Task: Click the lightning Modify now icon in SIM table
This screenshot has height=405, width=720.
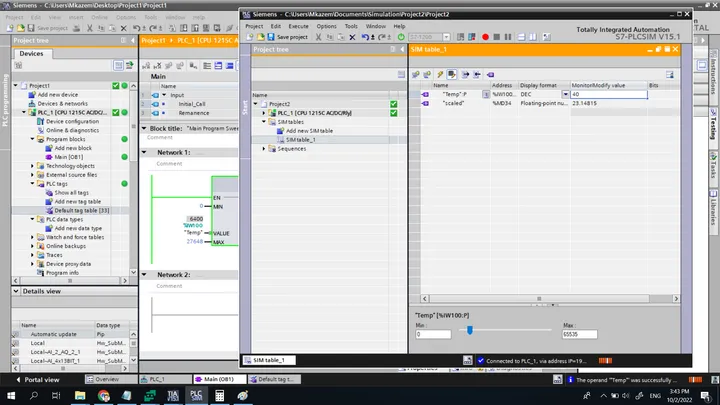Action: pyautogui.click(x=440, y=74)
